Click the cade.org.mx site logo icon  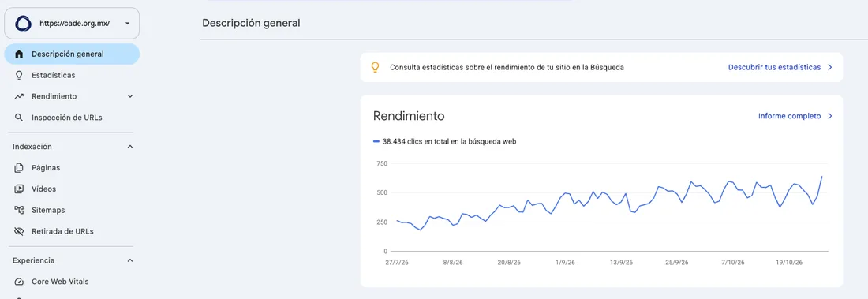[23, 24]
